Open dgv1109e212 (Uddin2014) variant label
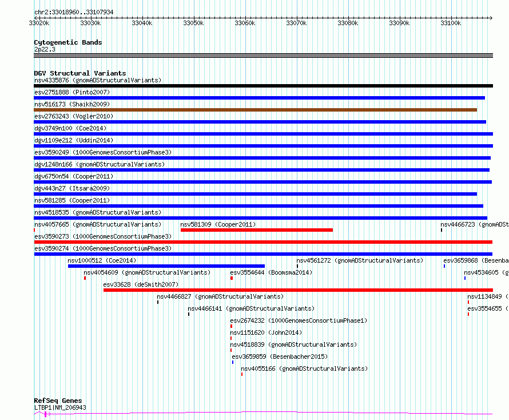The height and width of the screenshot is (420, 509). 74,140
